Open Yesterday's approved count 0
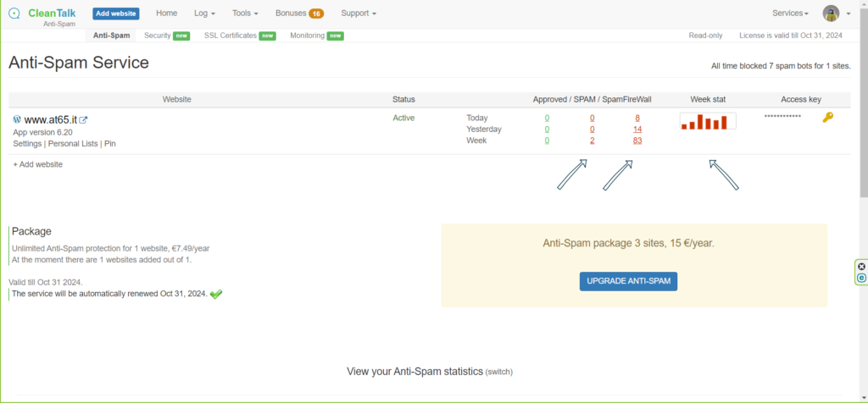 point(547,130)
